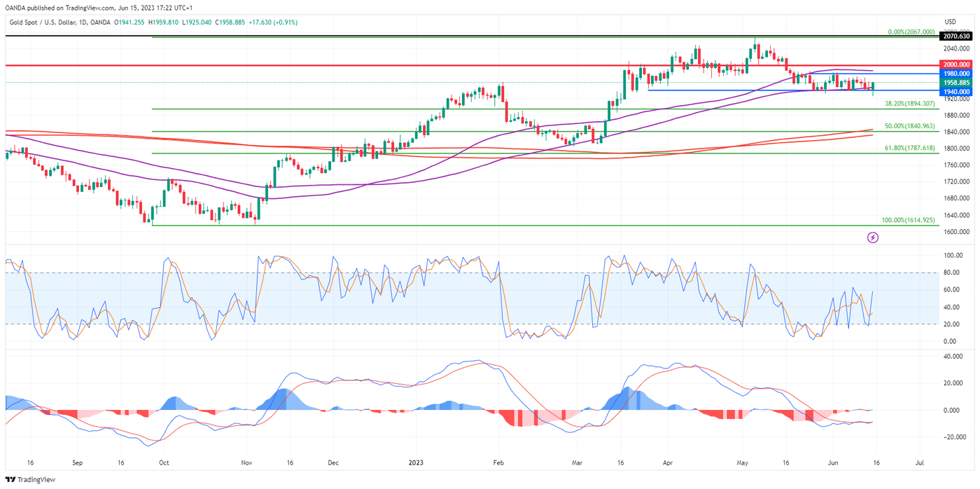Click the USD currency label on price axis
Image resolution: width=980 pixels, height=489 pixels.
(x=950, y=22)
